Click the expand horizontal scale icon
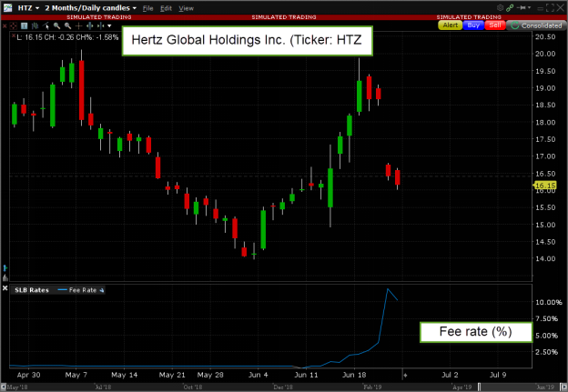The image size is (568, 392). pos(89,25)
